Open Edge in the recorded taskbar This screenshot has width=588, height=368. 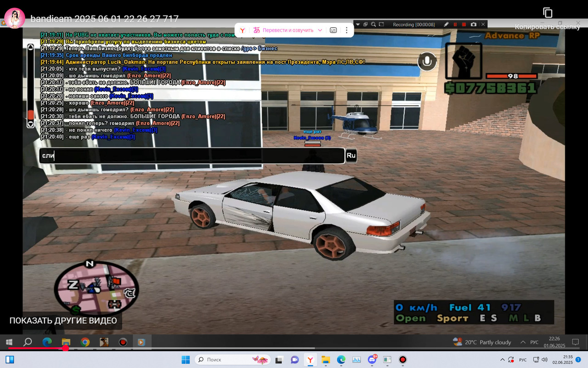click(47, 342)
